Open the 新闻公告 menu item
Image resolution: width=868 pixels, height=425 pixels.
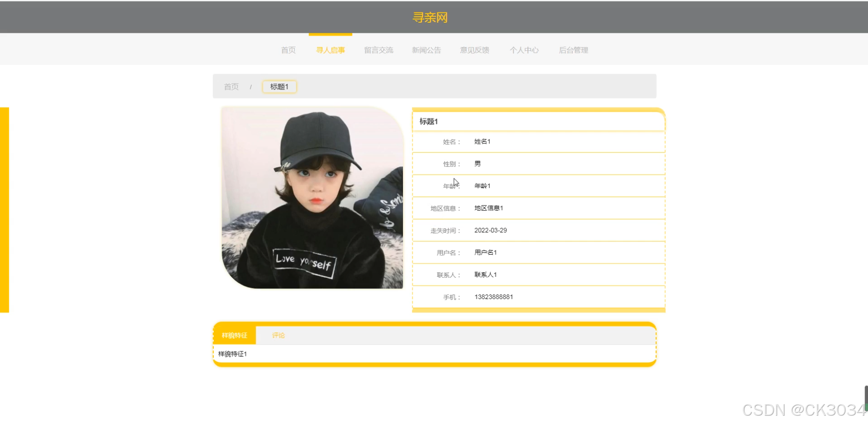426,50
